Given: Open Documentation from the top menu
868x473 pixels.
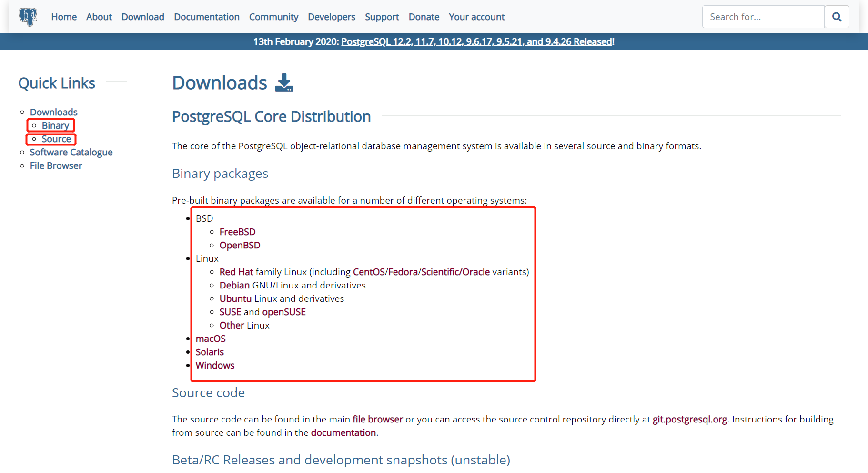Looking at the screenshot, I should point(207,17).
